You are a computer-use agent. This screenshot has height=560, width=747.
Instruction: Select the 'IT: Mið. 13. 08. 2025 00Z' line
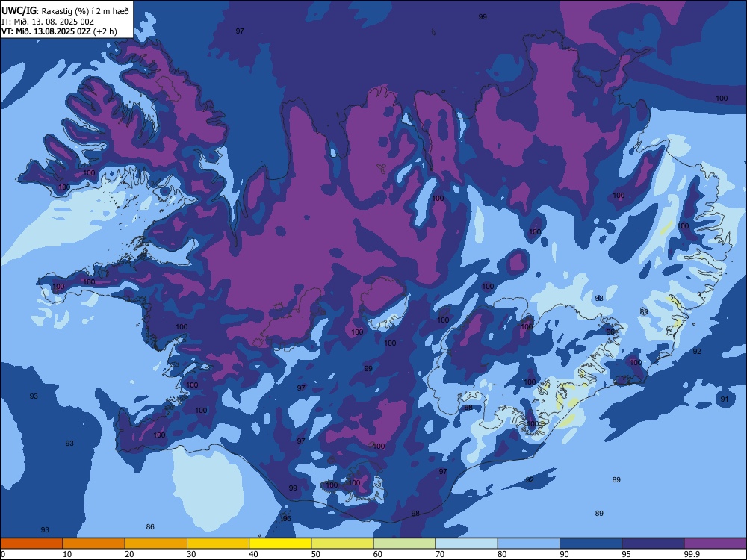[x=48, y=22]
